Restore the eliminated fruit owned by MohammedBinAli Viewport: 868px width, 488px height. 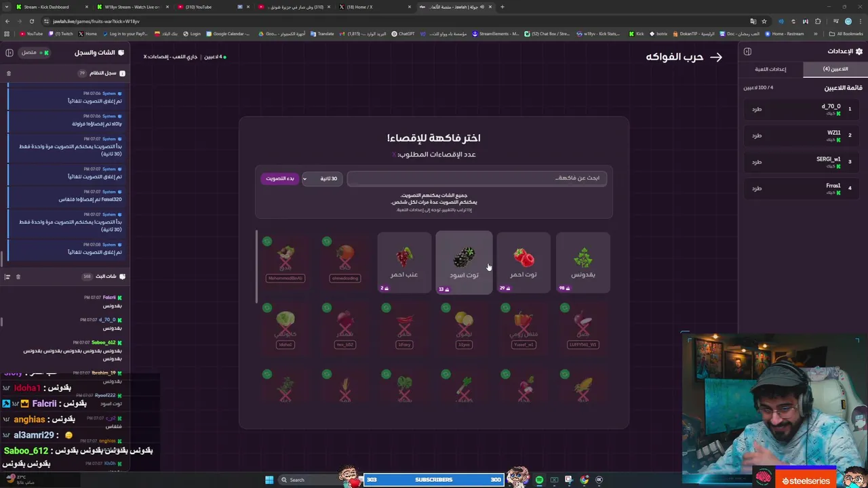[267, 241]
